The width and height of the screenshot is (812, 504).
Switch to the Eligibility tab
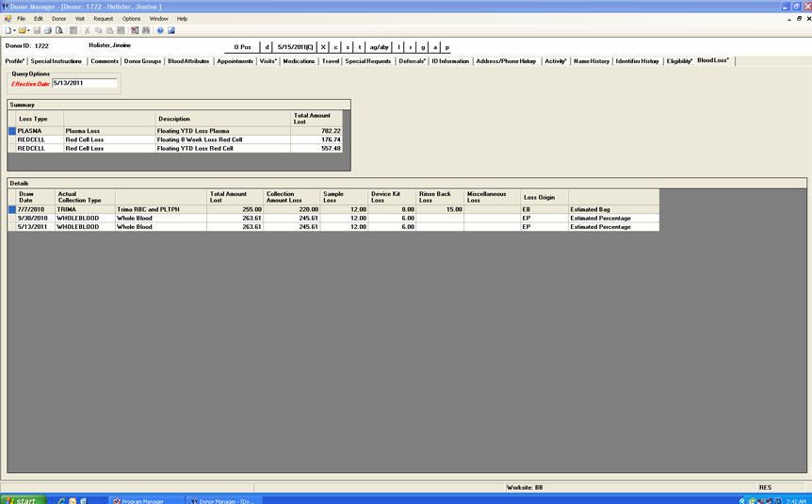click(679, 61)
